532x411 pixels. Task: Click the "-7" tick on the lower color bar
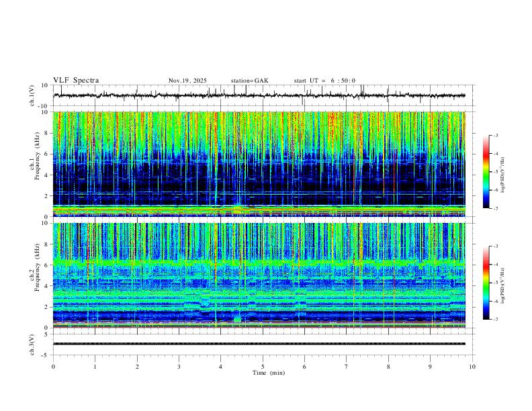coord(496,320)
